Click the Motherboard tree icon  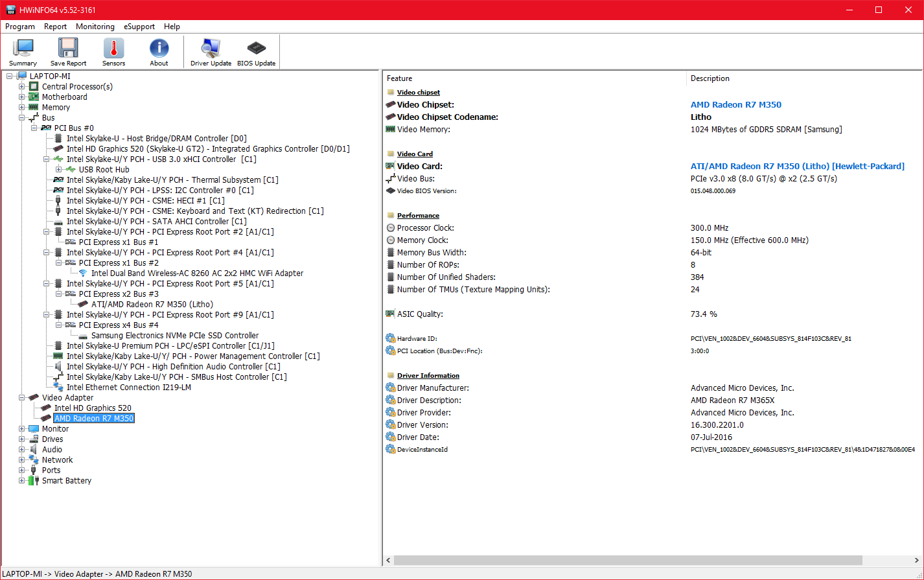tap(34, 97)
